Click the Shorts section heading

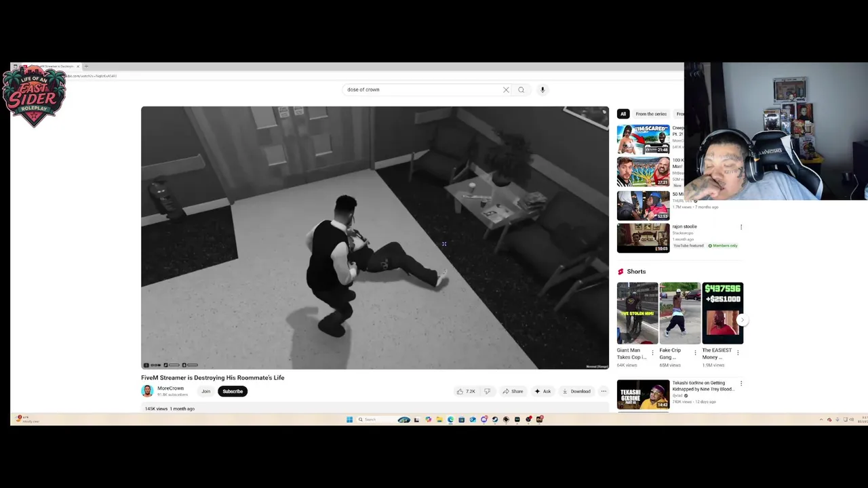(636, 271)
